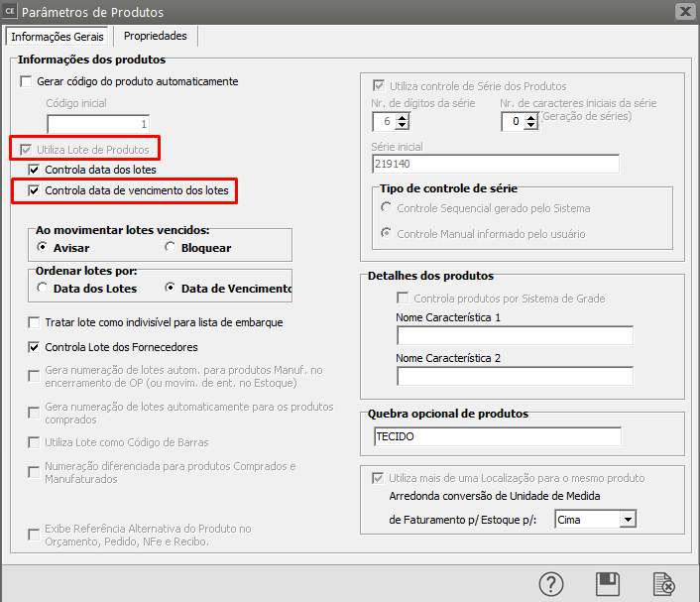Image resolution: width=700 pixels, height=602 pixels.
Task: Click the save floppy disk icon
Action: click(608, 584)
